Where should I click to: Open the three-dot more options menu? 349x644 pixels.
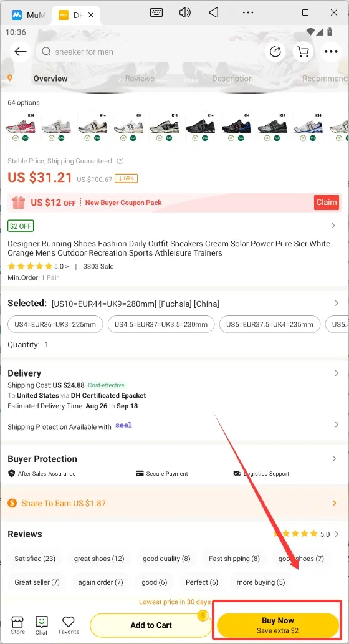click(331, 52)
